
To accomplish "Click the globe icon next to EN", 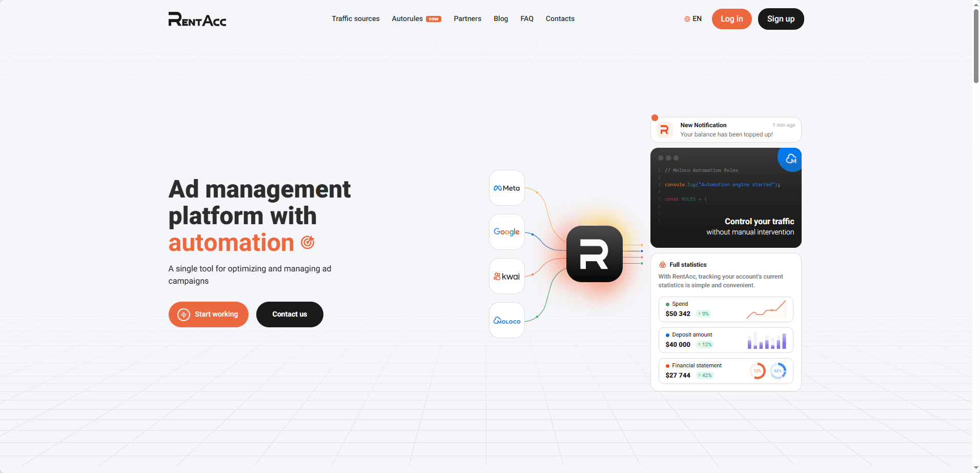I will point(687,19).
